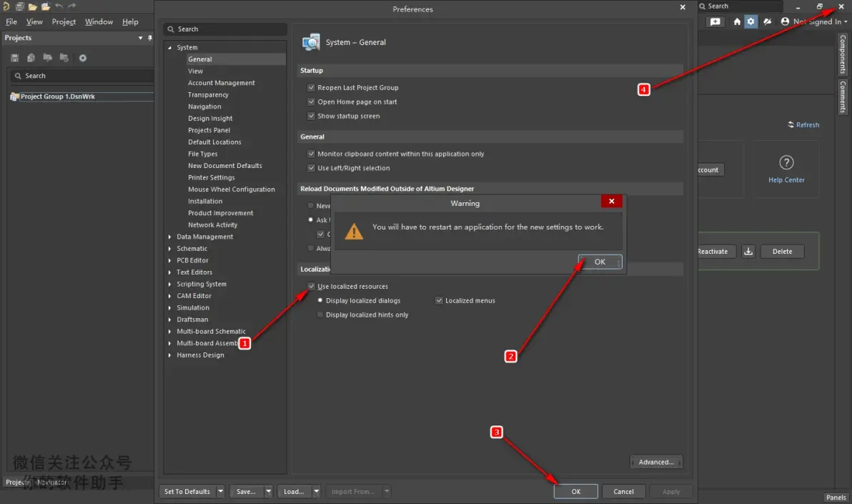The height and width of the screenshot is (504, 852).
Task: Toggle Localized menus checkbox
Action: click(438, 301)
